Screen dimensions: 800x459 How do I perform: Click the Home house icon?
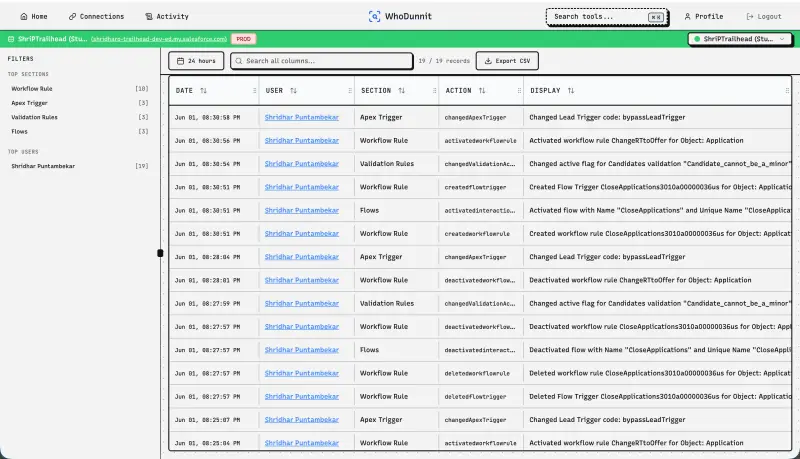[x=23, y=16]
